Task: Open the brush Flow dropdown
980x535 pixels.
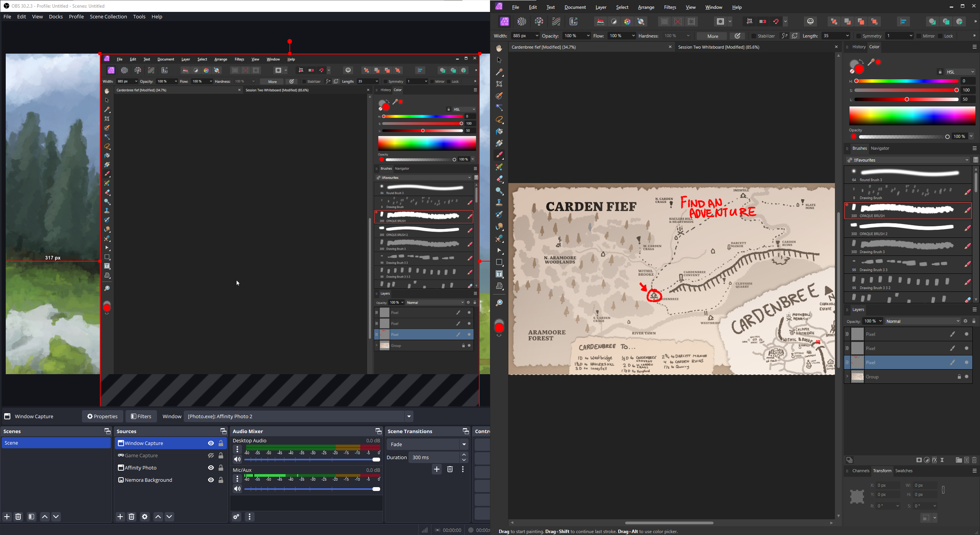Action: tap(633, 36)
